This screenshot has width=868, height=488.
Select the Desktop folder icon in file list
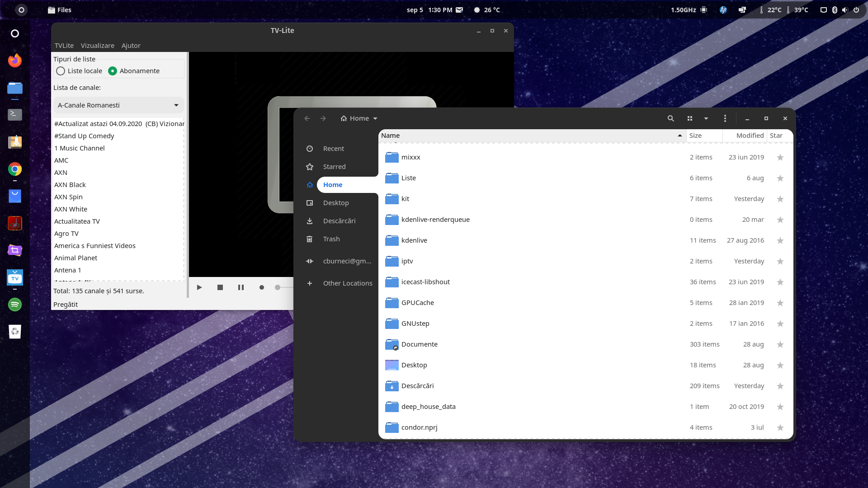pyautogui.click(x=392, y=365)
